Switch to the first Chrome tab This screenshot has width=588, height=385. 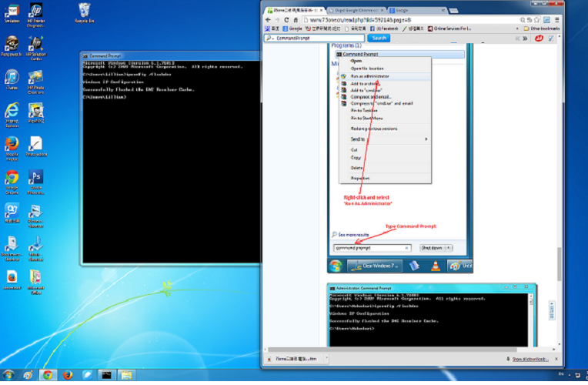294,10
